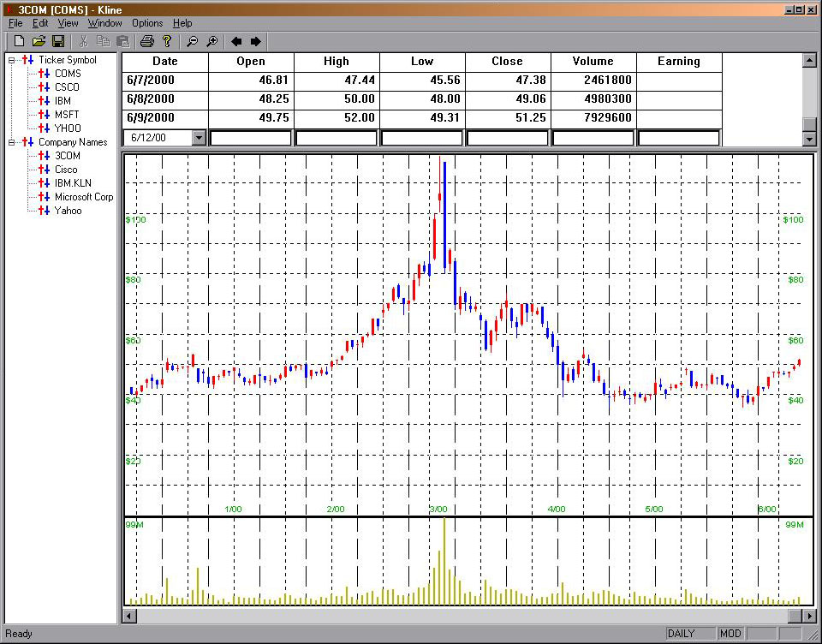Save the chart using the floppy disk icon

(58, 41)
